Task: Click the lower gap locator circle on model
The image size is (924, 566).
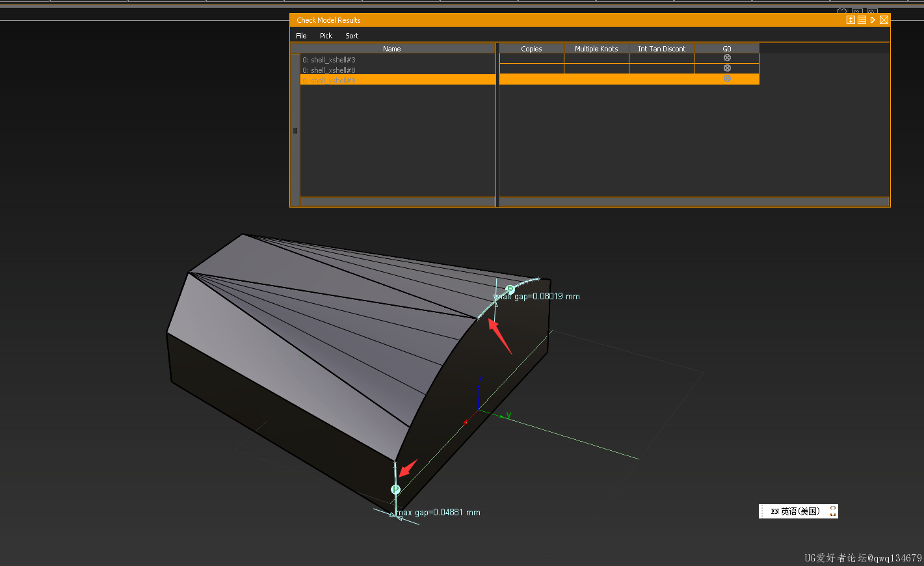Action: pos(395,489)
